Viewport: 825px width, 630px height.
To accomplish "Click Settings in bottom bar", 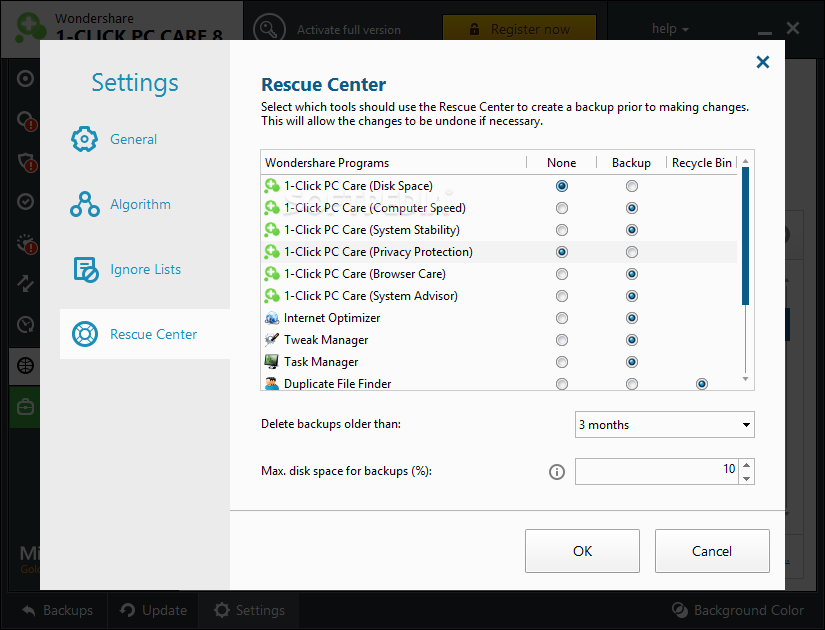I will [x=249, y=611].
